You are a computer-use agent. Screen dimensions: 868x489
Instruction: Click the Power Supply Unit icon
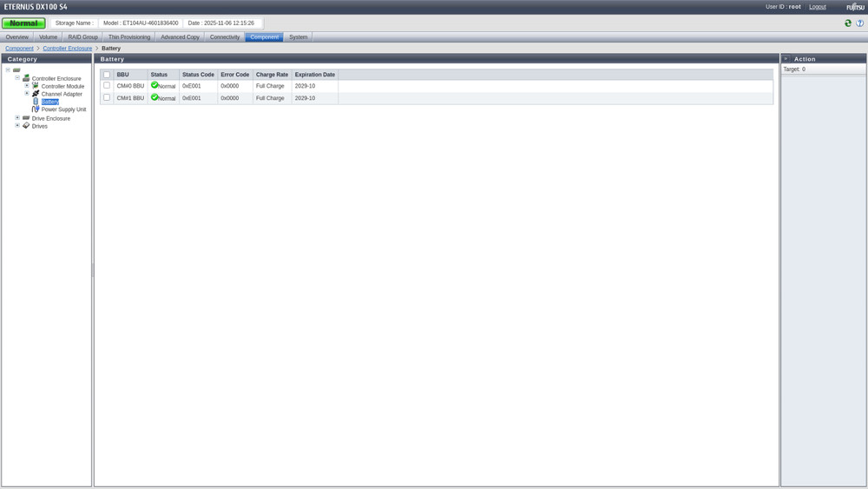coord(36,109)
